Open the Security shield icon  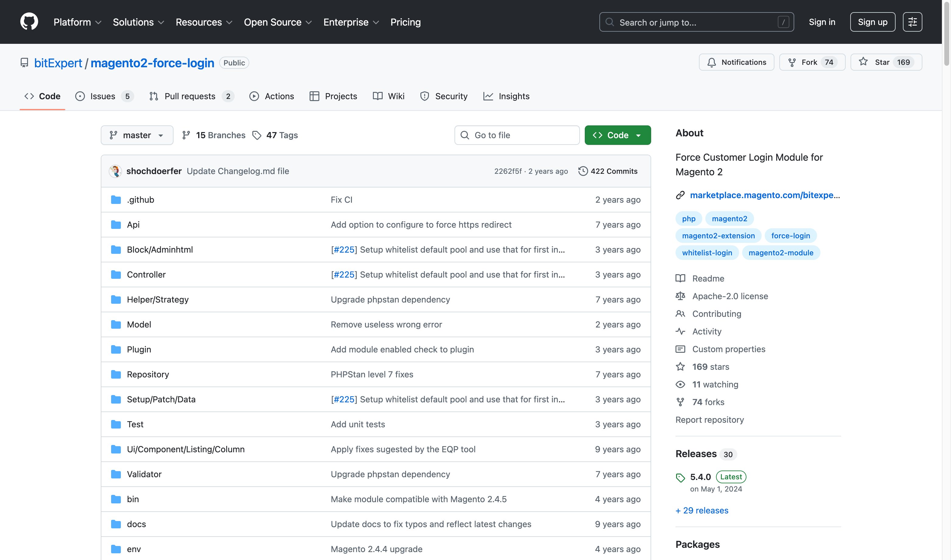(425, 96)
